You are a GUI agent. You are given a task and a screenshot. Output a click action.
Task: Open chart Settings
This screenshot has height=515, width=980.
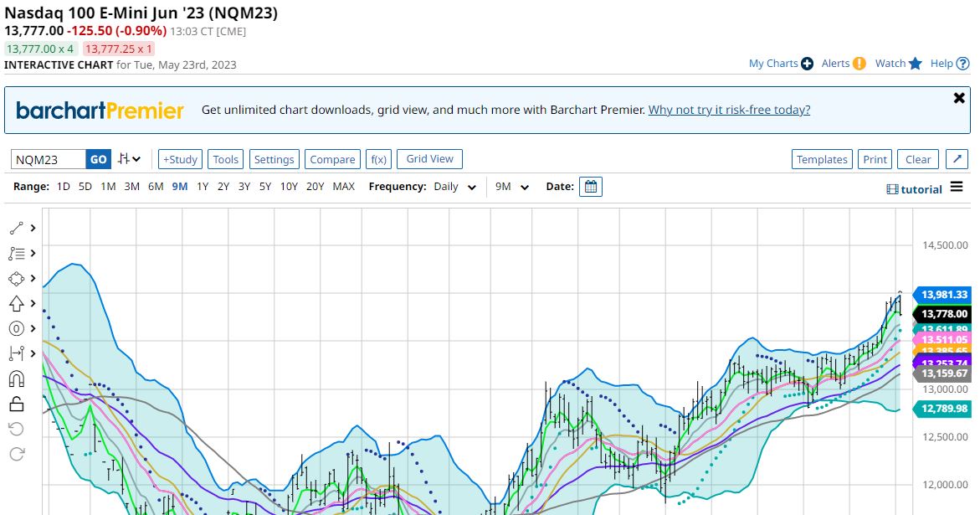tap(274, 159)
